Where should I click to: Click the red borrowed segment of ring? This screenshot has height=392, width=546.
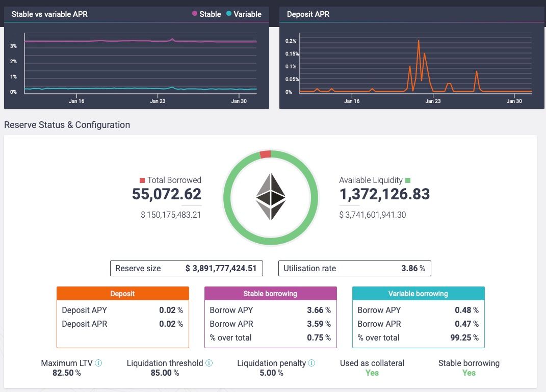click(265, 154)
